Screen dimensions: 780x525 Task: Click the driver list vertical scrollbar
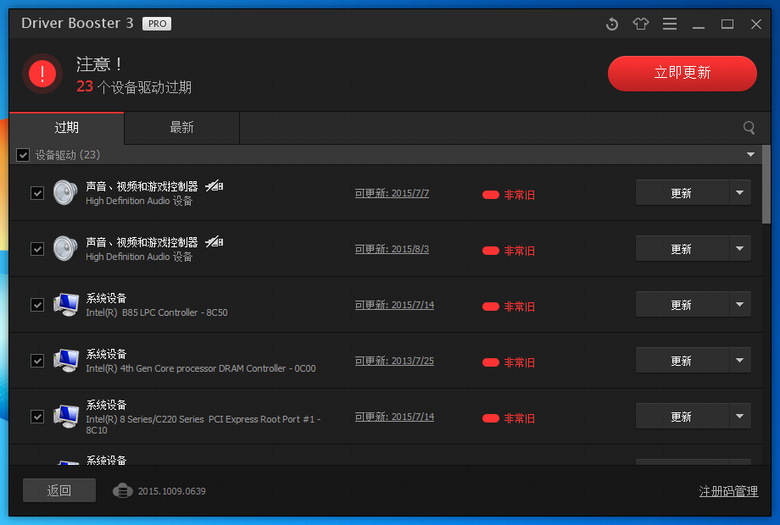[766, 190]
